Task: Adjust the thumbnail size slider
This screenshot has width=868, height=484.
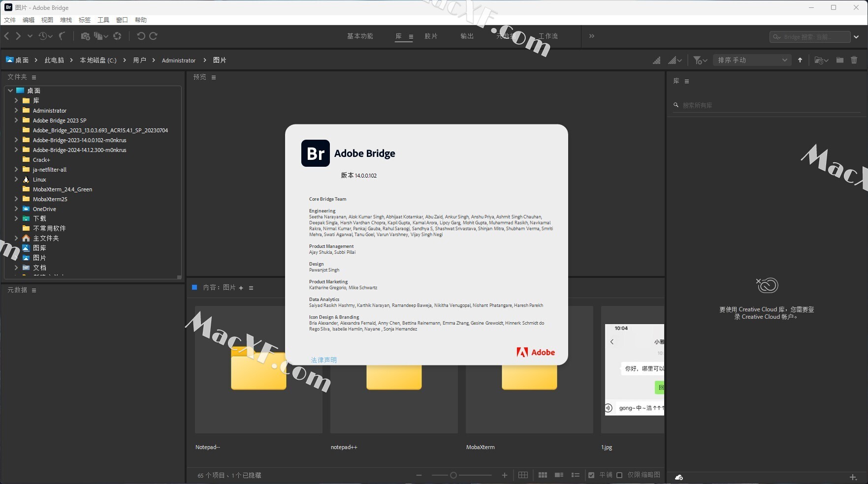Action: coord(453,475)
